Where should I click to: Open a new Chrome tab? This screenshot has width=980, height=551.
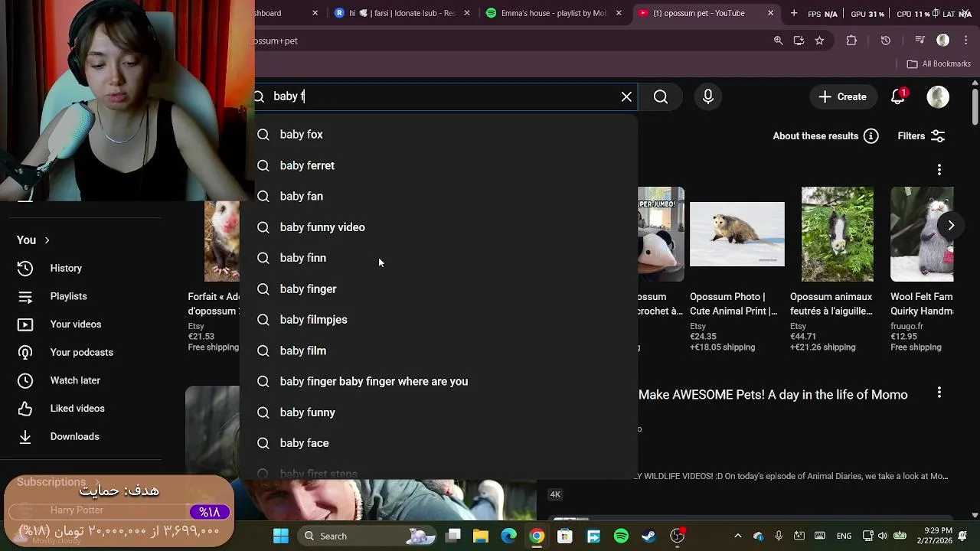[x=794, y=13]
